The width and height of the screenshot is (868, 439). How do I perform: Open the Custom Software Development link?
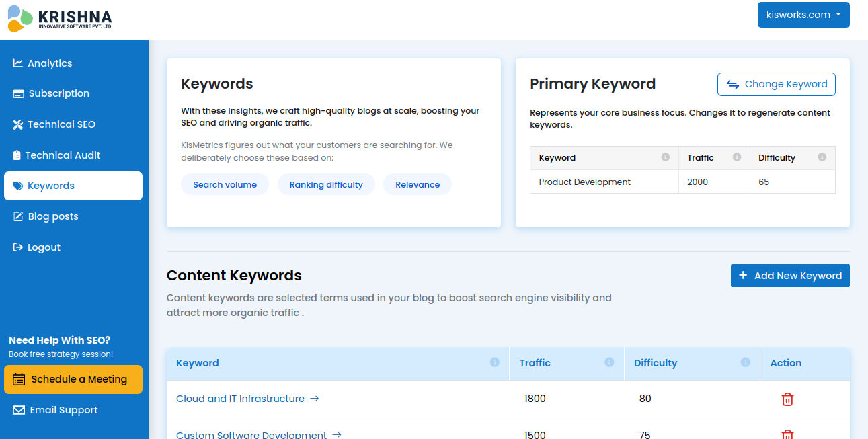tap(251, 435)
